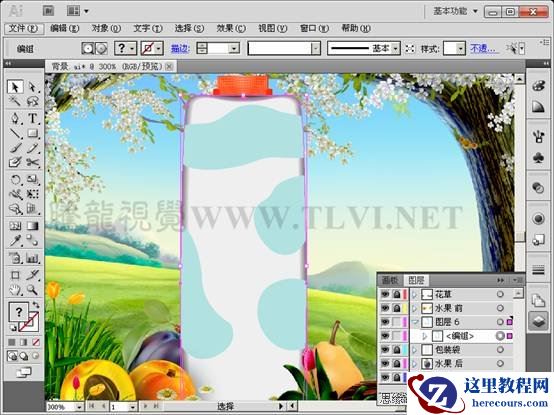554x415 pixels.
Task: Select the Scale tool
Action: [x=32, y=179]
